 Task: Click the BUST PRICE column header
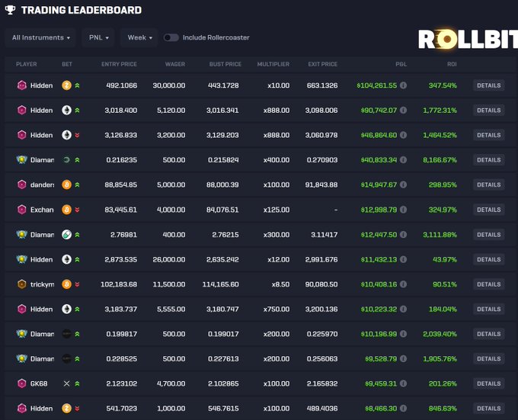225,64
